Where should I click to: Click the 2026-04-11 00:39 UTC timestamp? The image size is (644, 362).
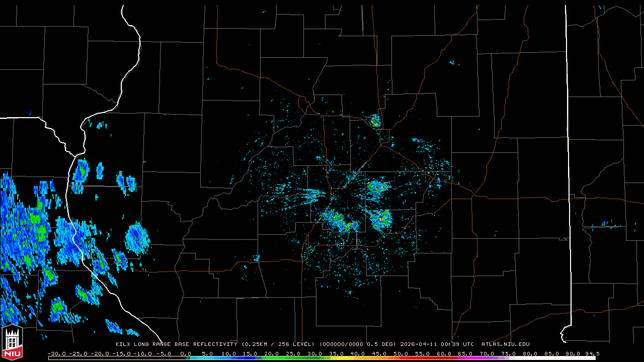point(437,344)
